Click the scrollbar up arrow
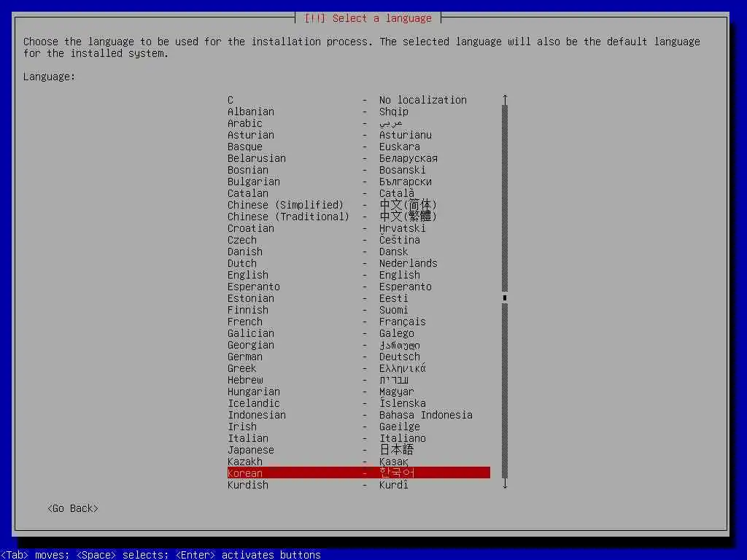 point(505,99)
